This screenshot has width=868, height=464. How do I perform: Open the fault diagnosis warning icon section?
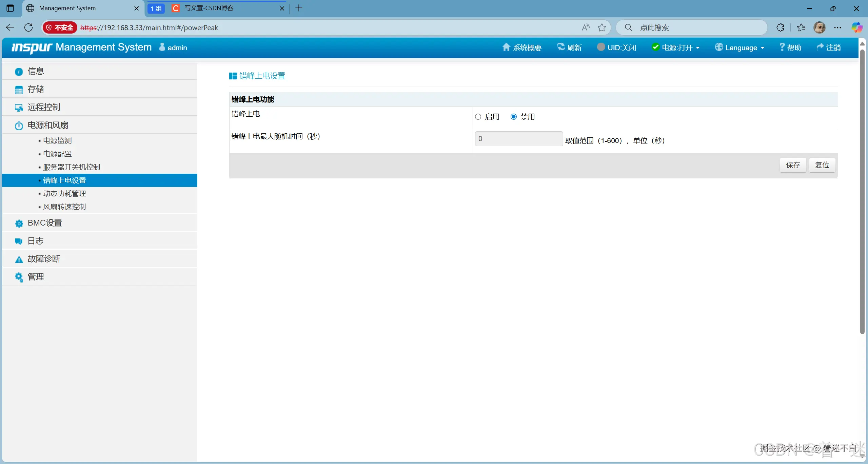tap(19, 259)
